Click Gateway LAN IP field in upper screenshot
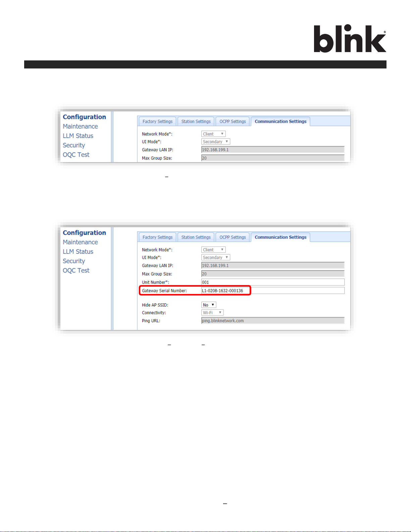 tap(273, 150)
